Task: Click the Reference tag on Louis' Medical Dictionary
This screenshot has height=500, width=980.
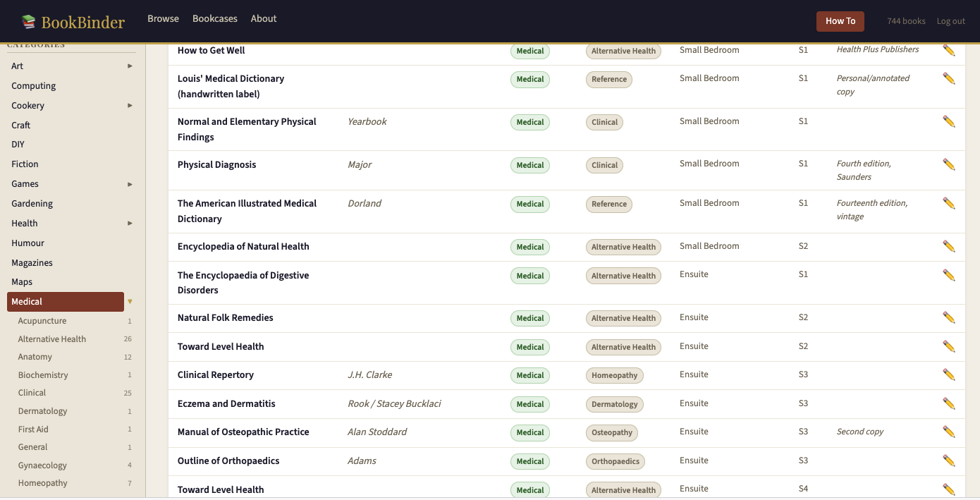Action: [x=609, y=79]
